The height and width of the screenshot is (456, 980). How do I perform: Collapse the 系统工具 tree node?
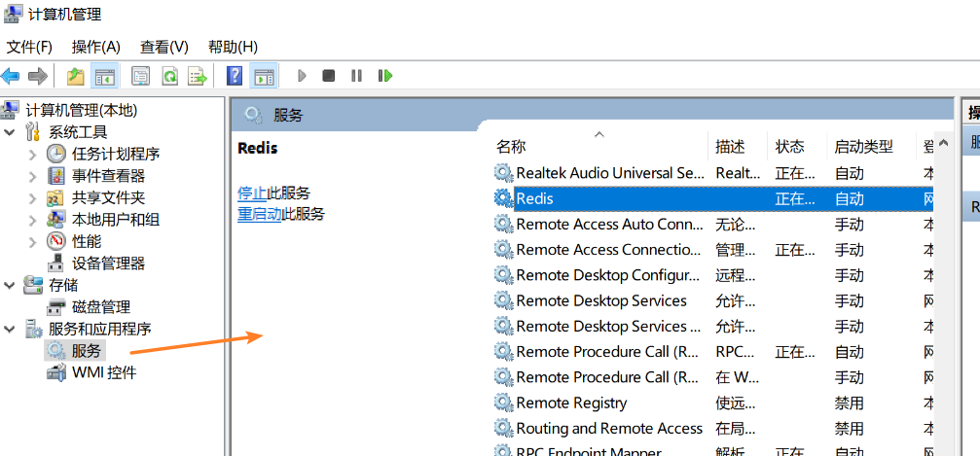point(10,132)
